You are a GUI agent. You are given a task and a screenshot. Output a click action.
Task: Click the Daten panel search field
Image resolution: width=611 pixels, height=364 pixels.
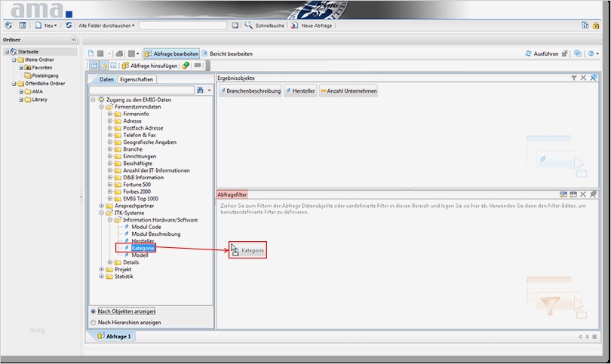[x=142, y=90]
